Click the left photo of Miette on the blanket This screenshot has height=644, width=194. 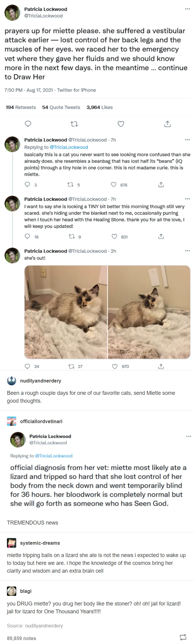click(66, 311)
